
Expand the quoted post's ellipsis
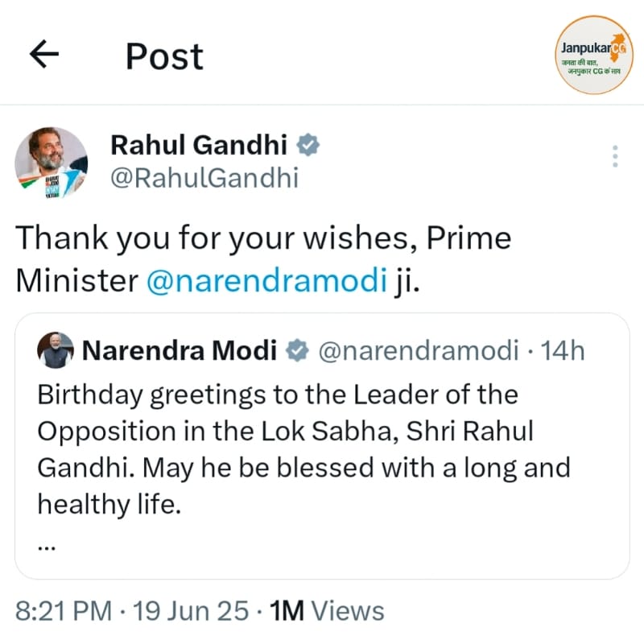47,544
